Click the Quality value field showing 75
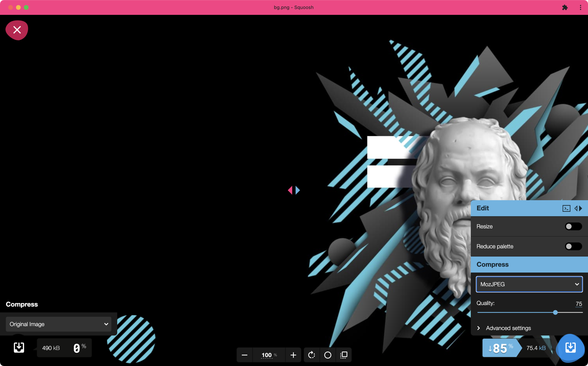Viewport: 588px width, 366px height. [578, 304]
